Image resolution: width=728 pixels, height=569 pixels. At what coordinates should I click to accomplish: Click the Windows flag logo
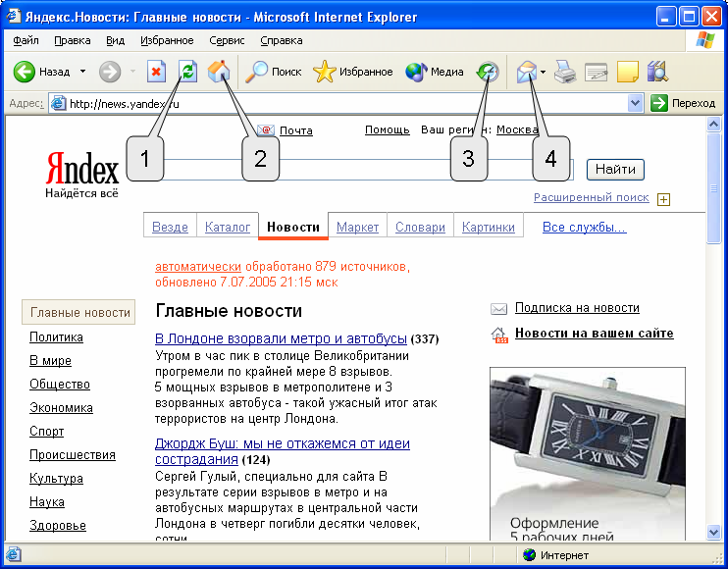(704, 40)
